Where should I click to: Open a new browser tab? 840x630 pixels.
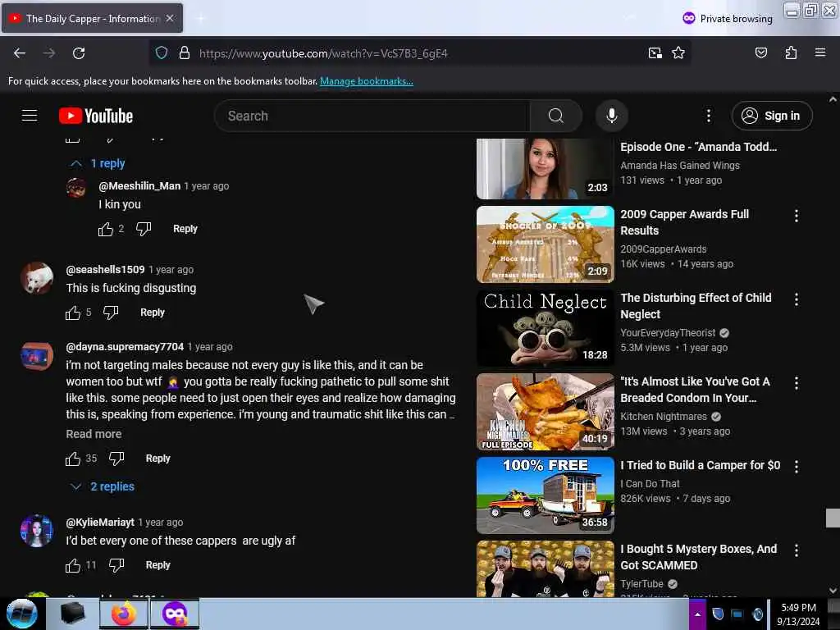[201, 19]
